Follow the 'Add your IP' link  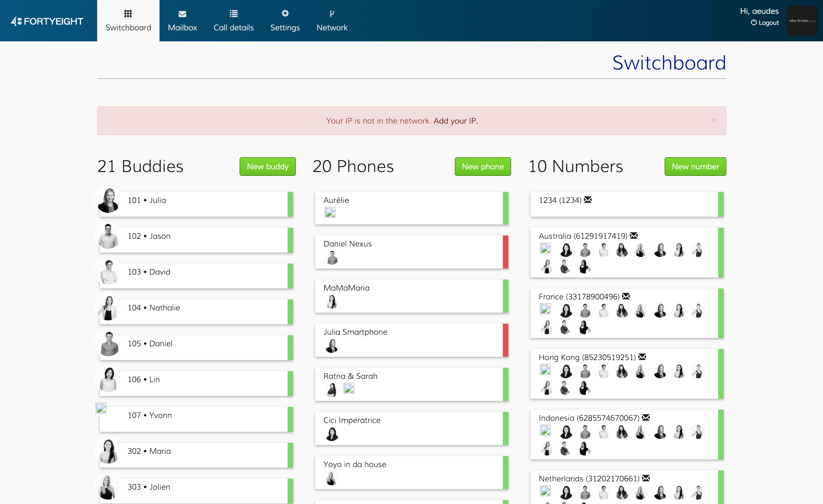pos(455,121)
